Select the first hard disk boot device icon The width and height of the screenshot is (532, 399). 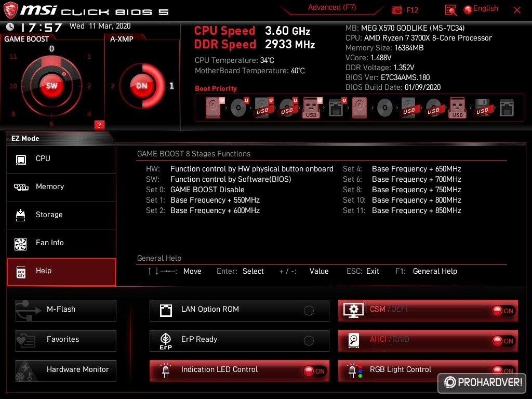214,108
